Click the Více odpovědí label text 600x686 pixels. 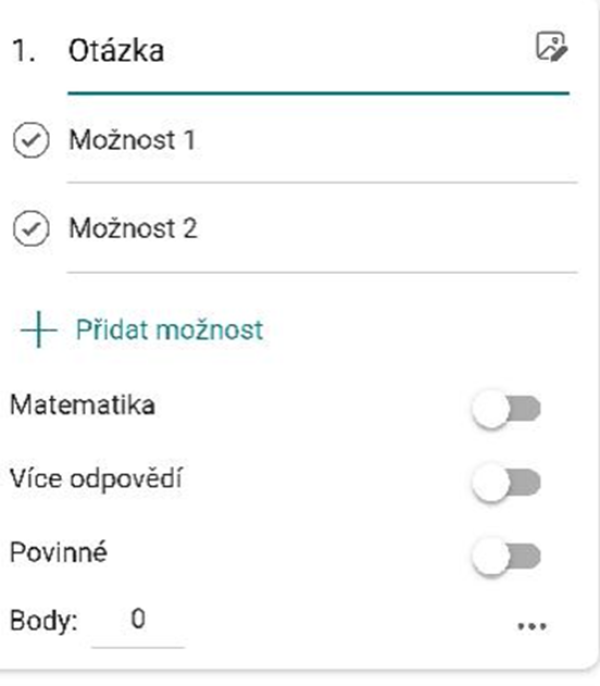[x=96, y=479]
